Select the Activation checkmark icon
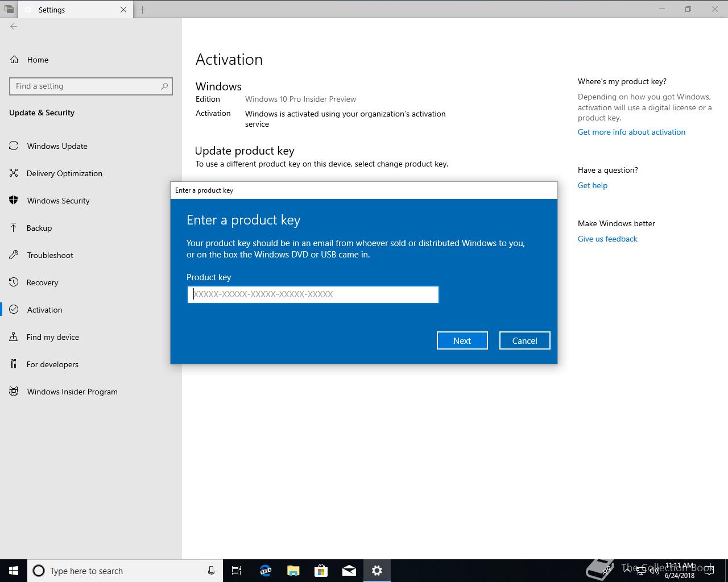 [14, 310]
